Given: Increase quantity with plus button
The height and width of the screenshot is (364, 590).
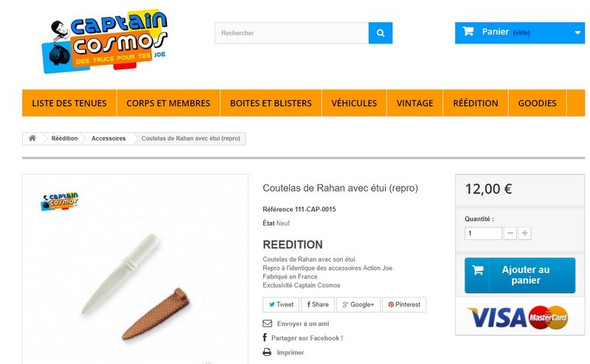Looking at the screenshot, I should (x=524, y=233).
